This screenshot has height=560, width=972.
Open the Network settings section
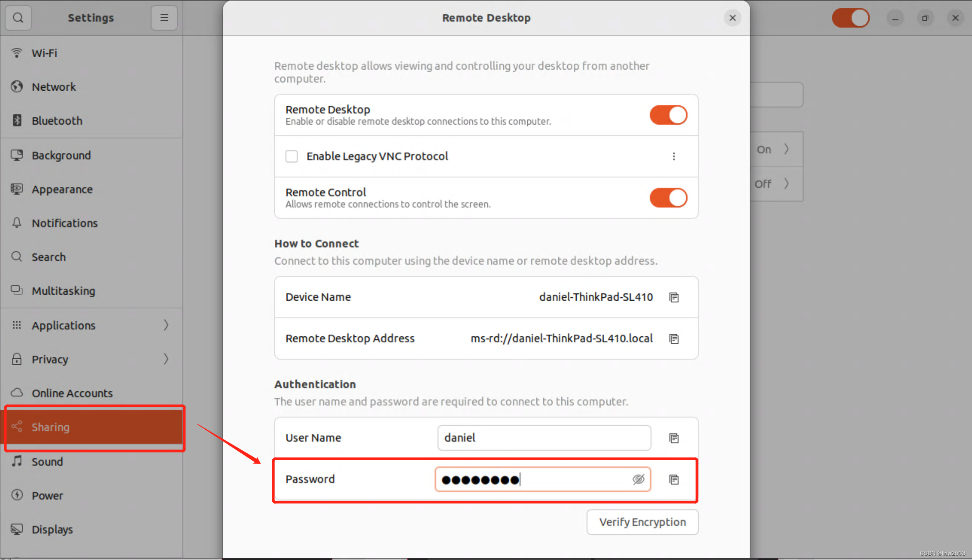coord(54,86)
